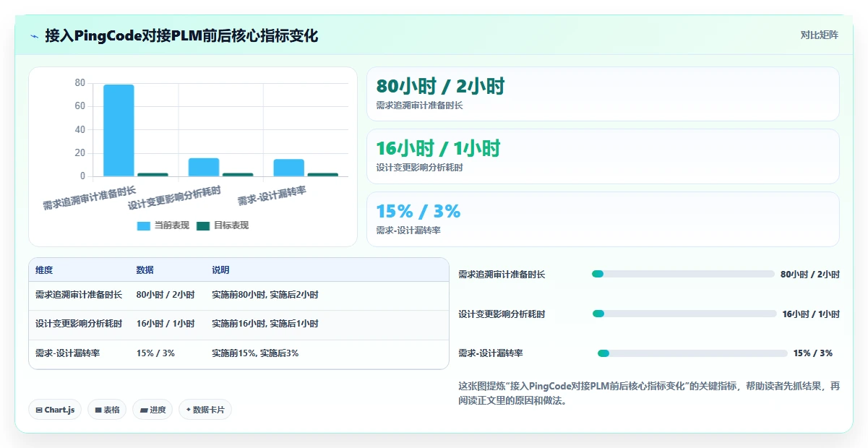
Task: Select the 16小时 / 1小时 data card value
Action: pos(438,149)
